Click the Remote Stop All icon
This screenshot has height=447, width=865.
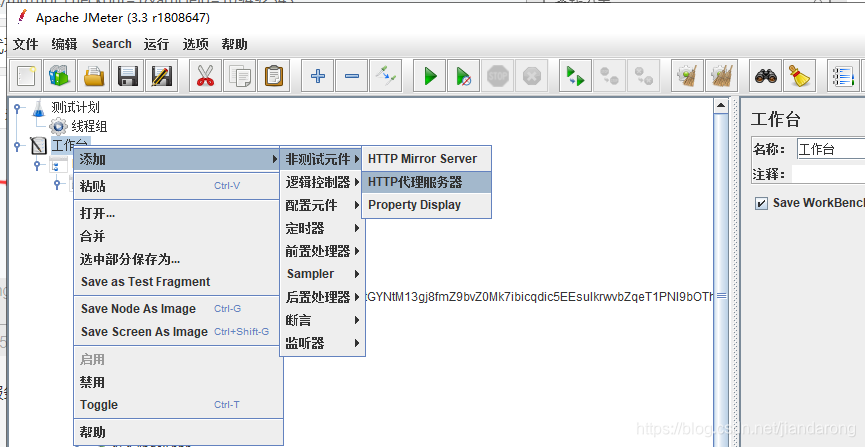[610, 76]
